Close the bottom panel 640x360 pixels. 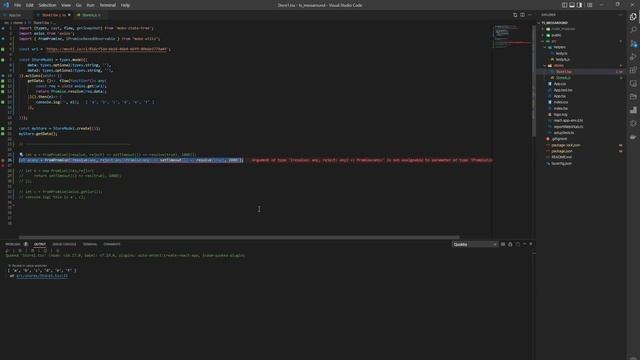pos(531,244)
